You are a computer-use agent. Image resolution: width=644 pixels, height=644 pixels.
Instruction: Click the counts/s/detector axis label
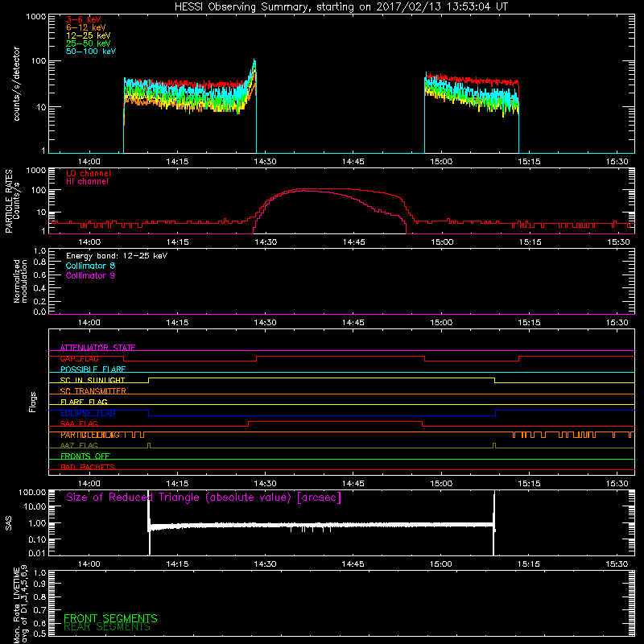pos(16,84)
